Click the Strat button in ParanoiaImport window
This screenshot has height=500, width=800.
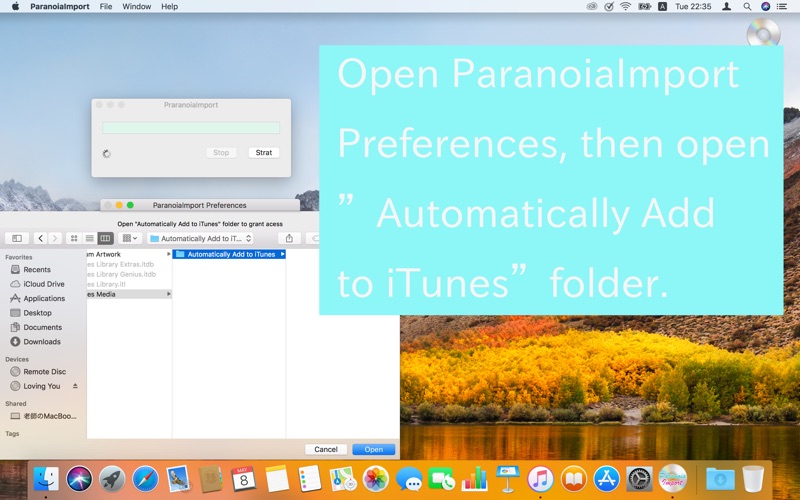pos(264,153)
